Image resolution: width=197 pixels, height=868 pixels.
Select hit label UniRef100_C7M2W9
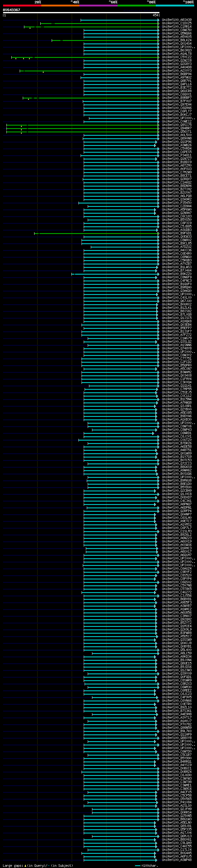(x=177, y=172)
